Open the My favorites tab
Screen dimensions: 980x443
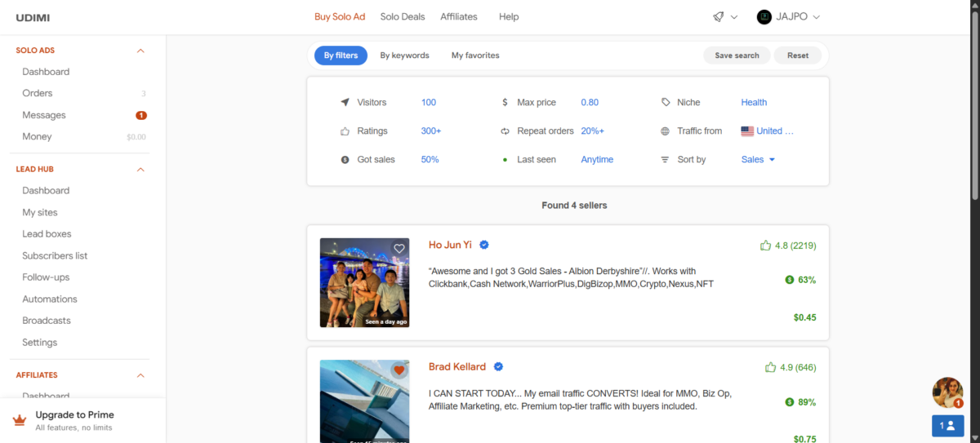coord(475,55)
